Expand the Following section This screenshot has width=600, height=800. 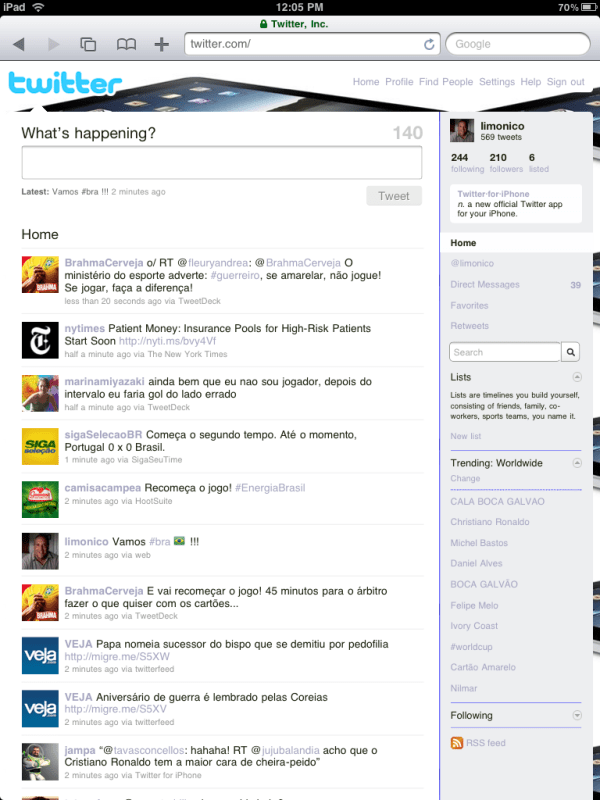point(576,716)
